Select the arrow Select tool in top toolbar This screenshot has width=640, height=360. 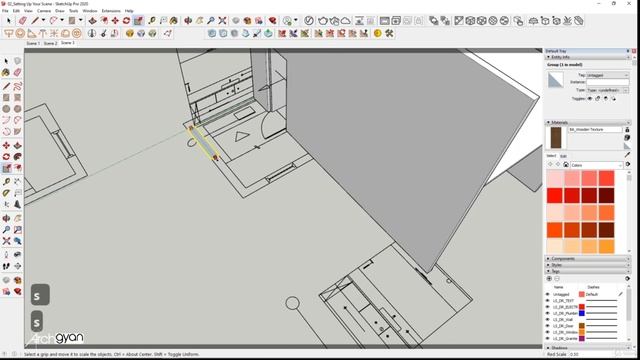[9, 20]
